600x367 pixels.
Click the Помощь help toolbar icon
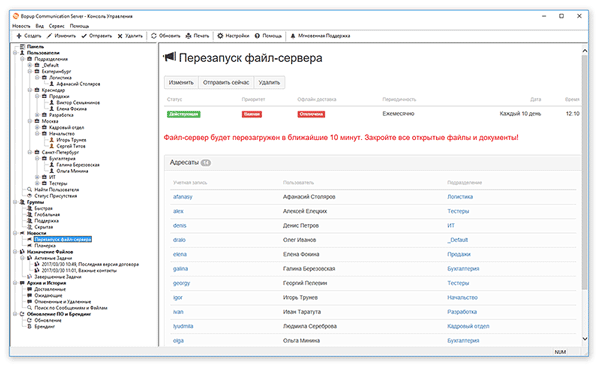(x=257, y=36)
